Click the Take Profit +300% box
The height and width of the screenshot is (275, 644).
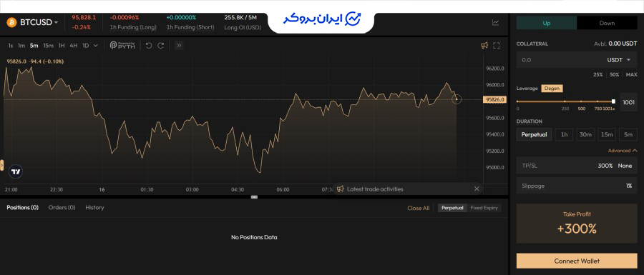(577, 224)
